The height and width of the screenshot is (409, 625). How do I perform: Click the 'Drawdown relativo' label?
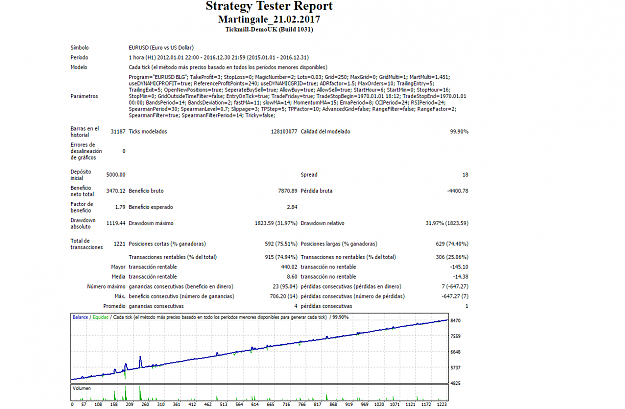(x=322, y=223)
